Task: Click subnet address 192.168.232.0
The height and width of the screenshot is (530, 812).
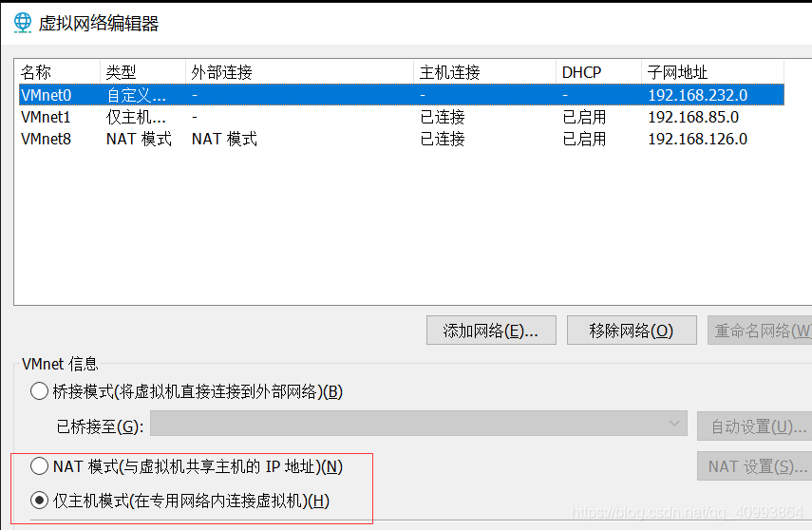Action: pyautogui.click(x=697, y=95)
